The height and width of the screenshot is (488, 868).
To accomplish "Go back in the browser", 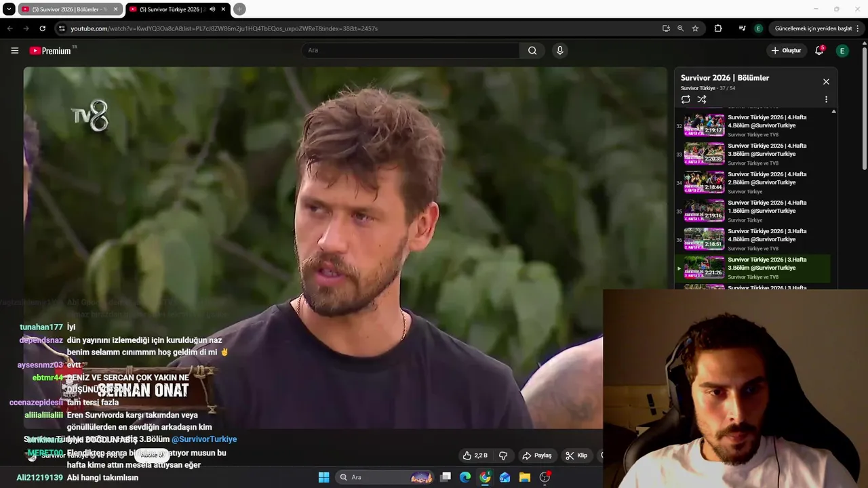I will click(x=9, y=28).
